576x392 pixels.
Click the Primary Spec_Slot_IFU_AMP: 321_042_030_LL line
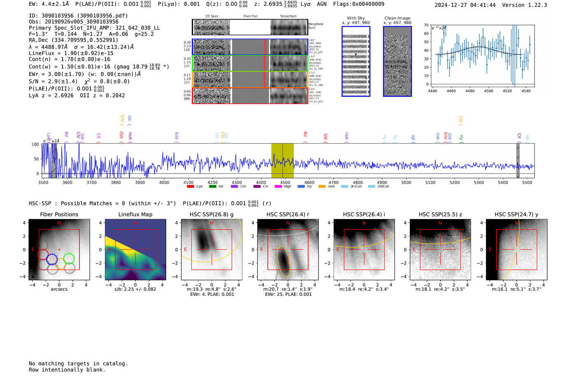[95, 28]
